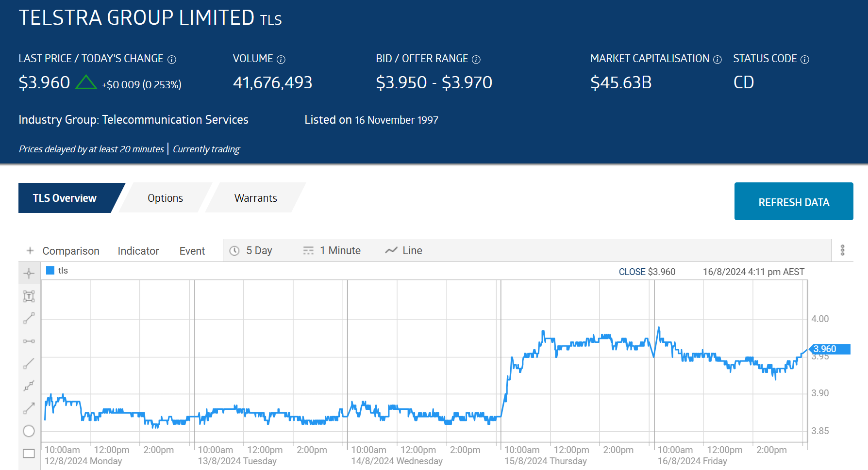Switch to the Options tab
868x470 pixels.
coord(166,198)
